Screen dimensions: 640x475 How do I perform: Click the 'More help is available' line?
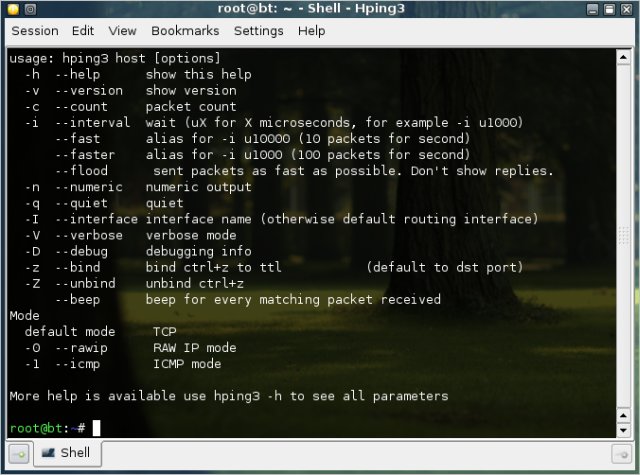[x=229, y=396]
